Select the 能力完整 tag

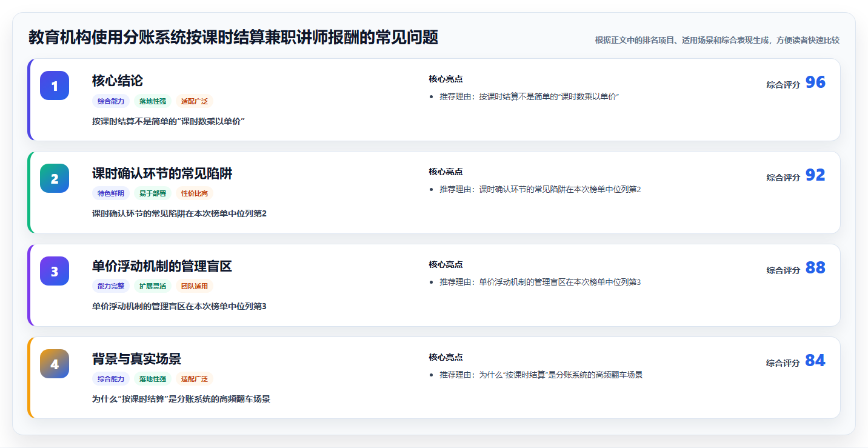[111, 286]
